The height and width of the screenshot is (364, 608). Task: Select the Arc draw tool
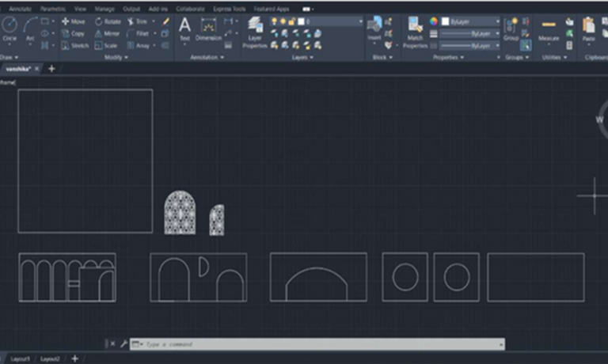30,28
